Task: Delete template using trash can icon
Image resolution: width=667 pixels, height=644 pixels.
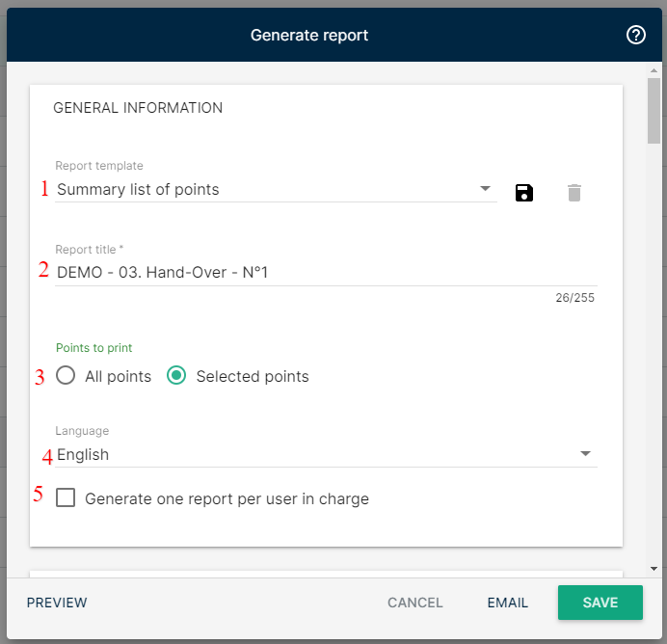Action: [574, 193]
